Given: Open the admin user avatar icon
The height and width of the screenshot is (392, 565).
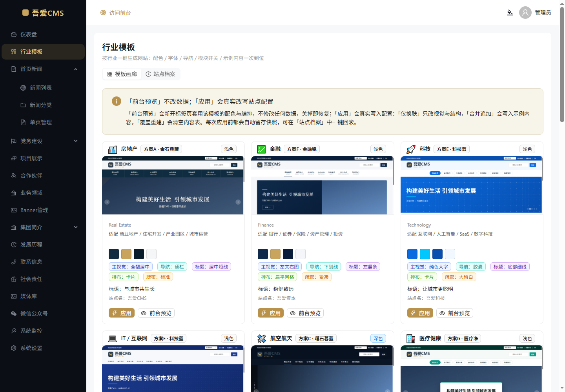Looking at the screenshot, I should coord(525,13).
